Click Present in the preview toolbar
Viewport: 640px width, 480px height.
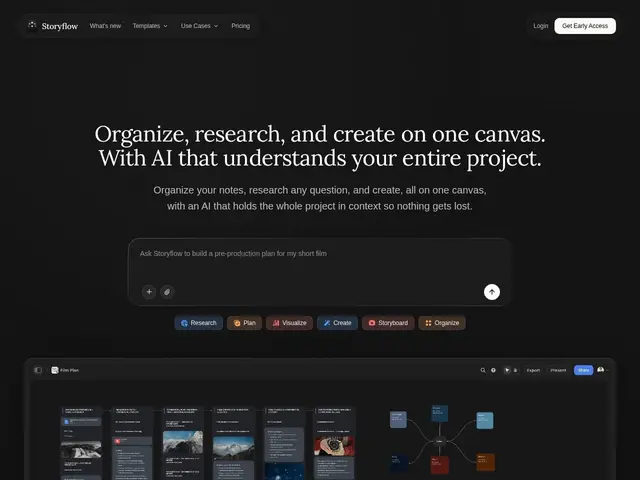(x=558, y=370)
